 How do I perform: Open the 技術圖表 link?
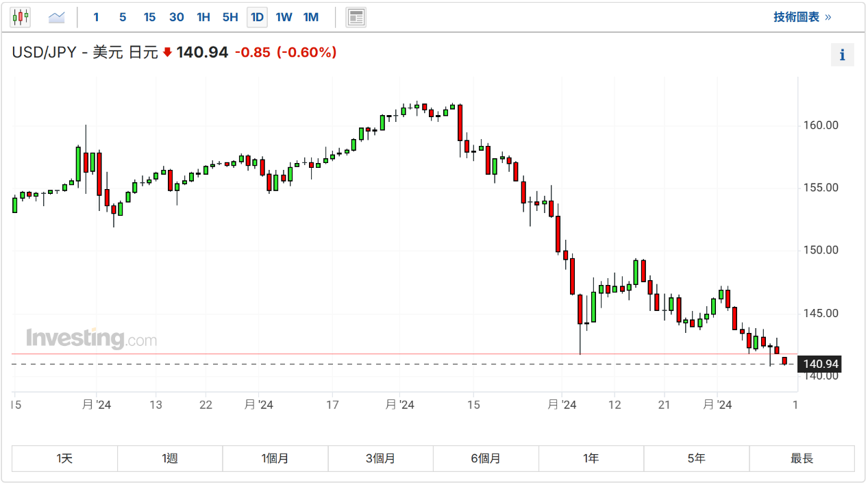pyautogui.click(x=802, y=17)
